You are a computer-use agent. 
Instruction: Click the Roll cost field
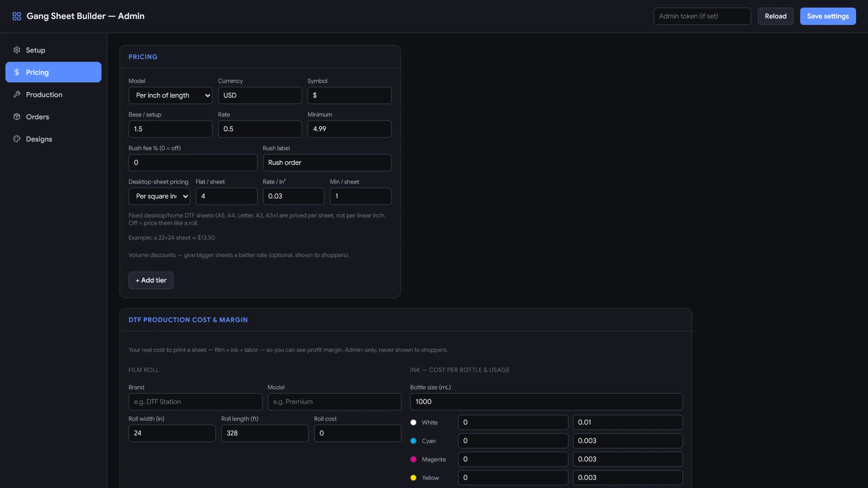tap(358, 433)
